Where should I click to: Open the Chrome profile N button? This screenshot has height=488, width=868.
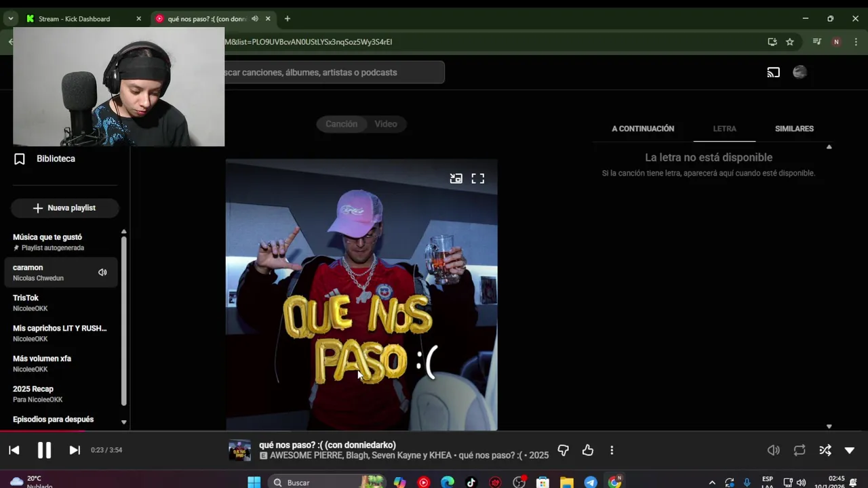[836, 42]
